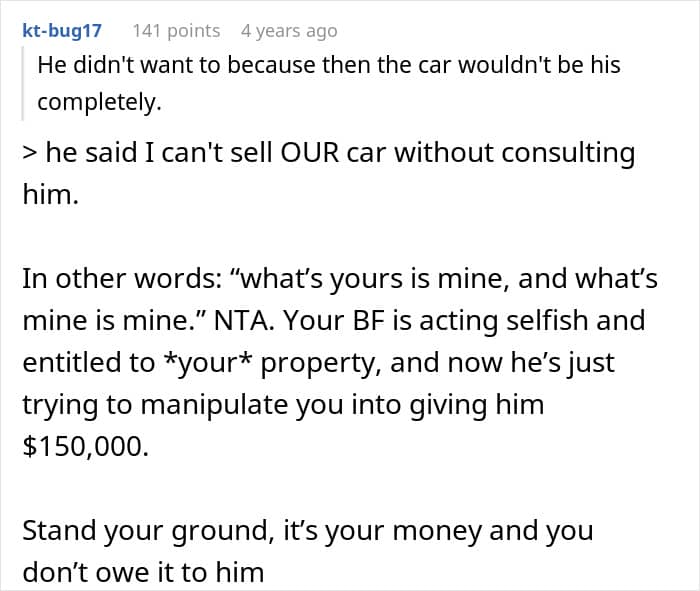The width and height of the screenshot is (700, 591).
Task: Click the NTA verdict text
Action: pyautogui.click(x=244, y=320)
